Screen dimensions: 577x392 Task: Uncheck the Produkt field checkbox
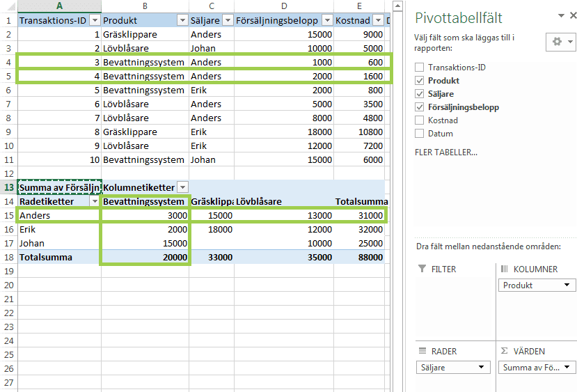click(x=419, y=81)
